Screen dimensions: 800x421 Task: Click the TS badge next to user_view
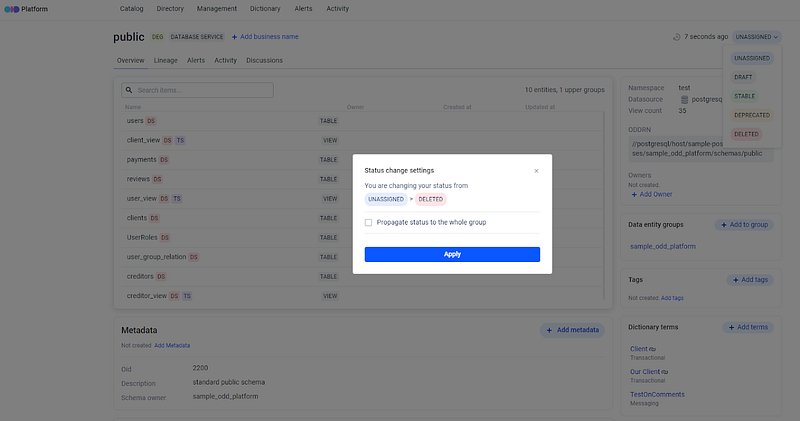point(177,199)
